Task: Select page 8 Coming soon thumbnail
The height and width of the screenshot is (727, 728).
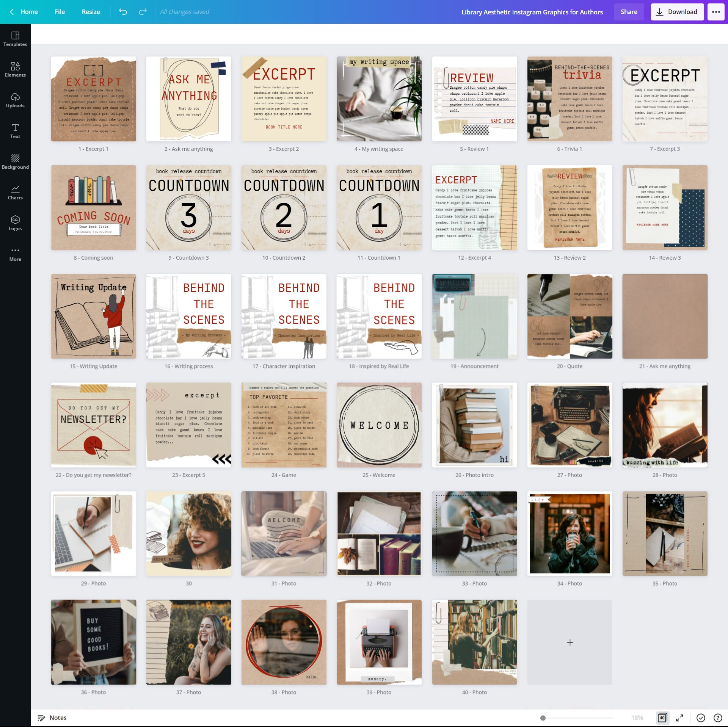Action: tap(93, 207)
